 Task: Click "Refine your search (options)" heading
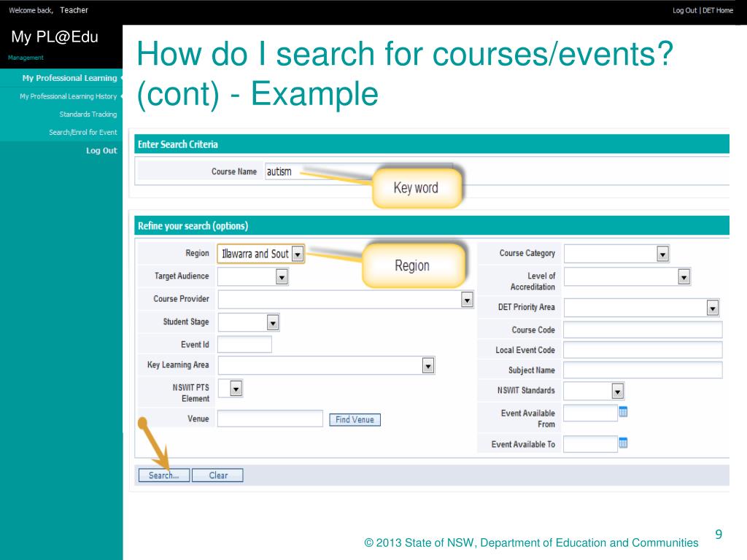[193, 226]
